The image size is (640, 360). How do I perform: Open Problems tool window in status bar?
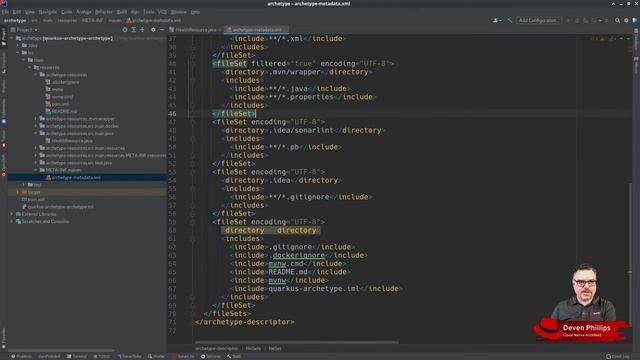(x=21, y=356)
